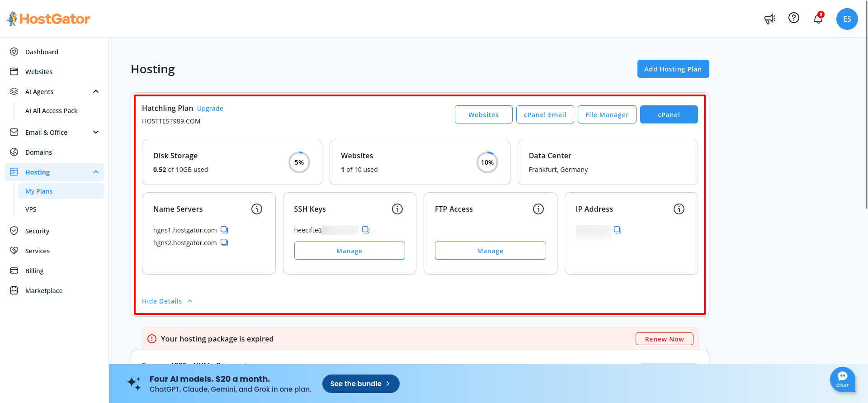Select AI All Access Pack

click(52, 111)
